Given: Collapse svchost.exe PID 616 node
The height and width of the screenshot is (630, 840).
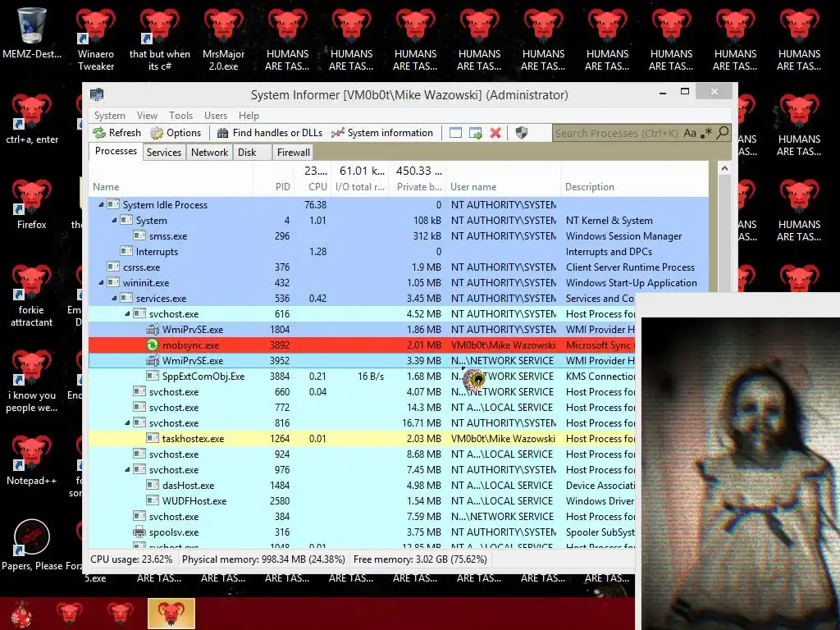Looking at the screenshot, I should [127, 313].
